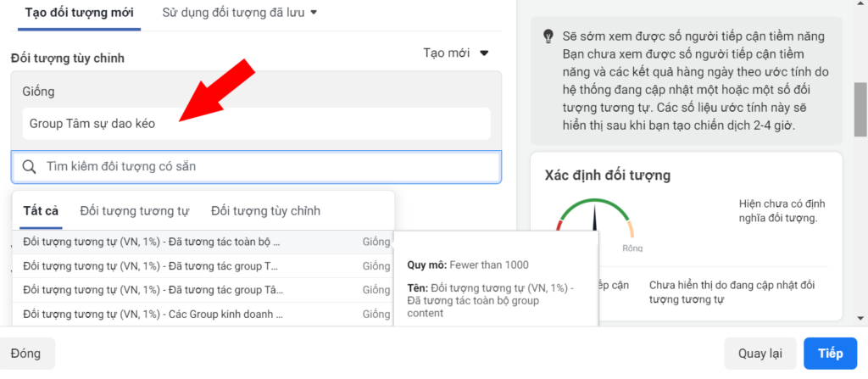Click the scrollbar down arrow
This screenshot has height=379, width=868.
coord(860,318)
